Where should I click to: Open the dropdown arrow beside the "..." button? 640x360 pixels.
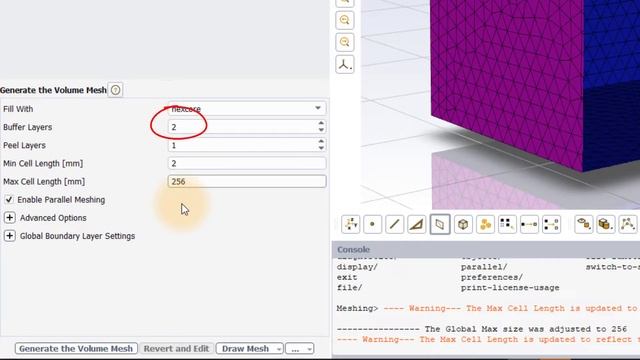(x=309, y=349)
